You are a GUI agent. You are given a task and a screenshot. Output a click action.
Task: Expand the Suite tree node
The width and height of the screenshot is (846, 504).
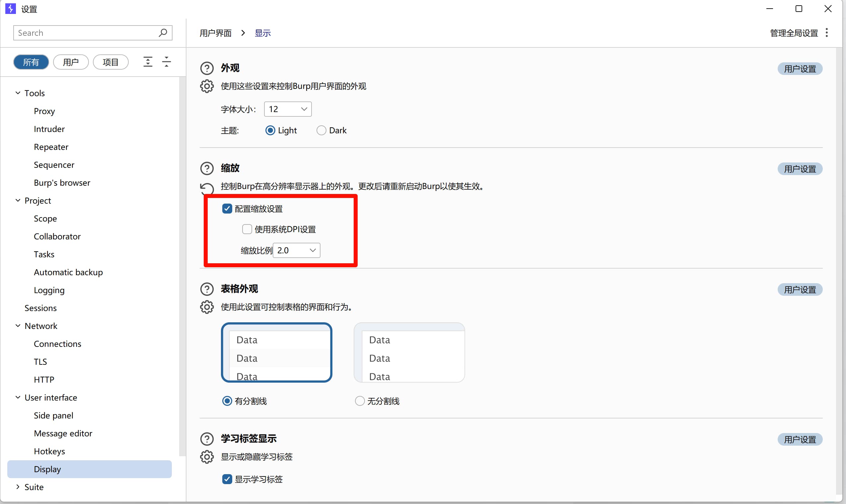(18, 487)
